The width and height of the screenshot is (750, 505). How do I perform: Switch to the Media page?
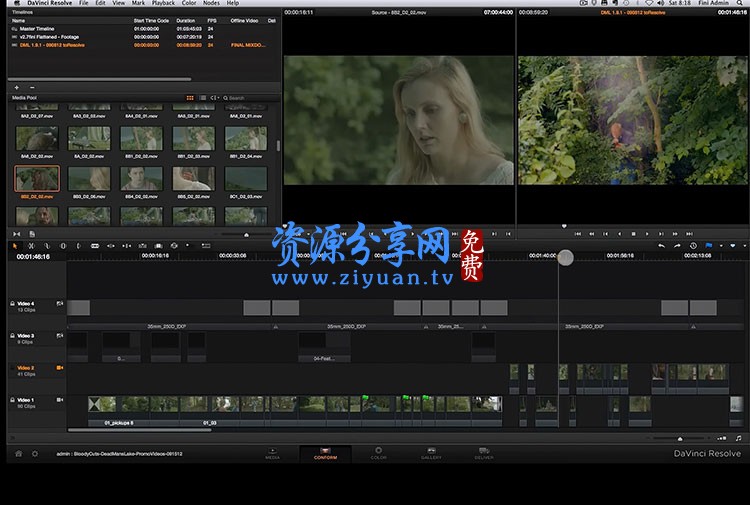click(273, 453)
